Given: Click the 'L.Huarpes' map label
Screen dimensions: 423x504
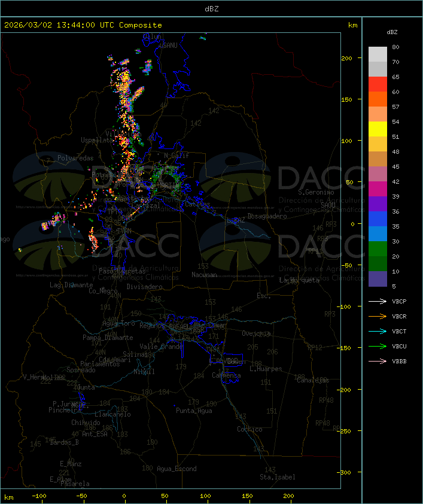Looking at the screenshot, I should tap(266, 369).
